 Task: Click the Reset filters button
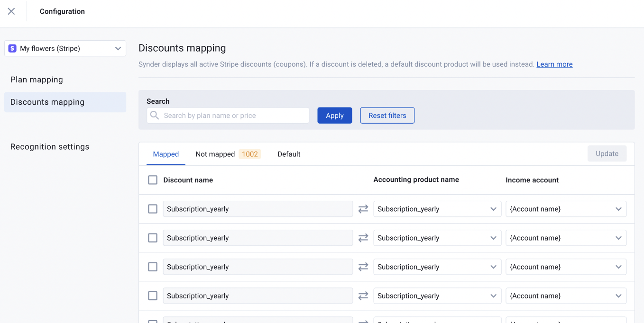387,116
